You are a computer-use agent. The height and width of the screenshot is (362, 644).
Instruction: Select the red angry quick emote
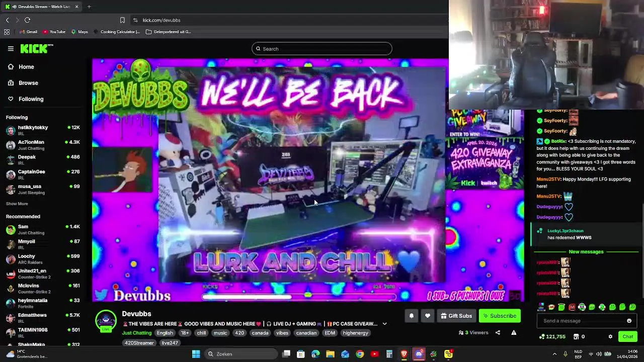pos(572,307)
